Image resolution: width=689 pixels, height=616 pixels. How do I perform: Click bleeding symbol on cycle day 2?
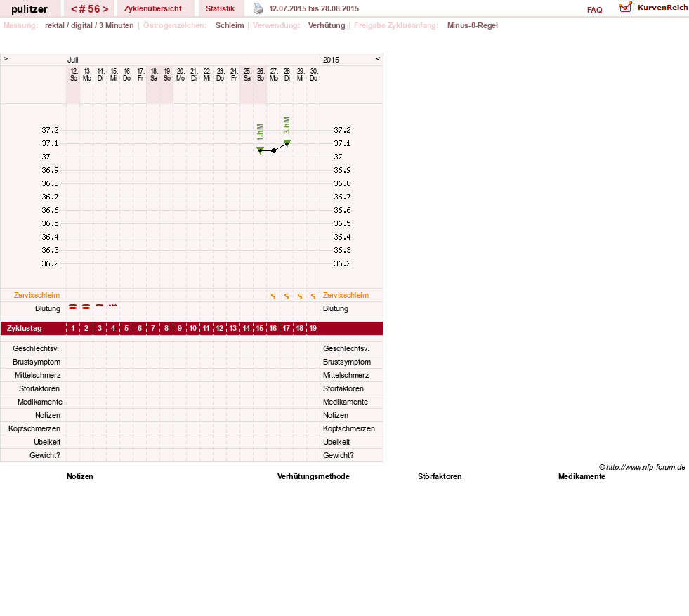86,306
